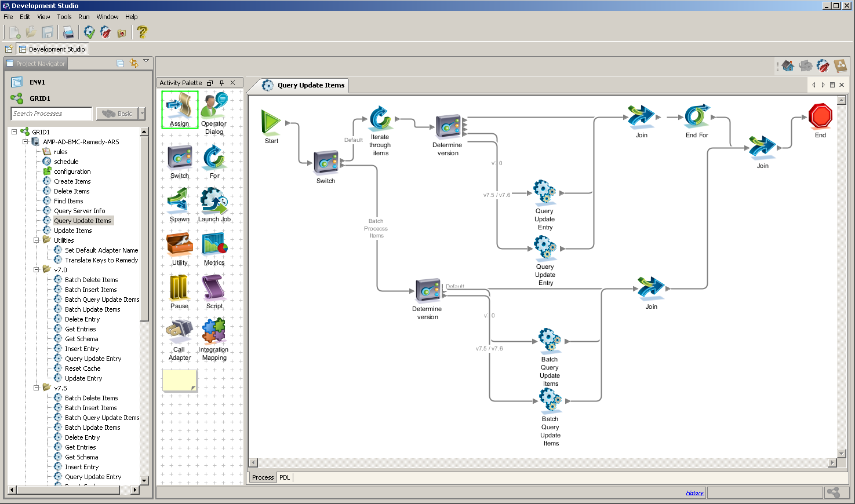Choose the Launch Job activity

[x=213, y=203]
